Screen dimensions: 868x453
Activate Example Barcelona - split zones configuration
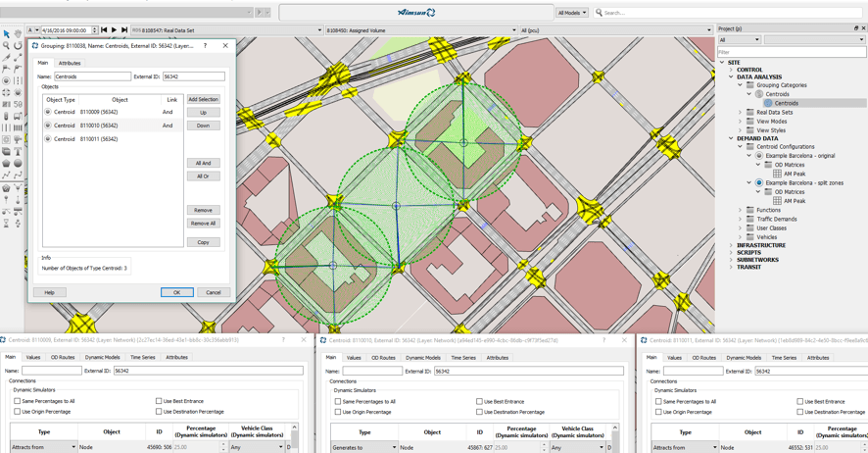759,182
